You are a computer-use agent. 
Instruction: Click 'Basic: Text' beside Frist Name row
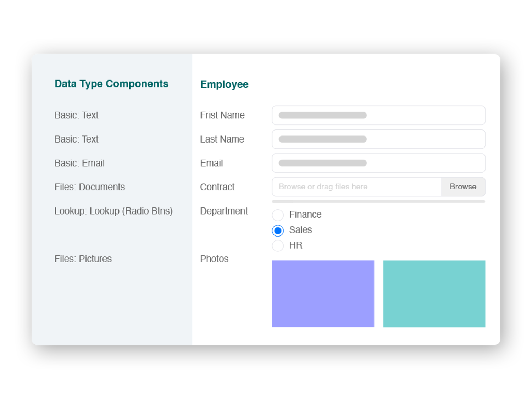click(x=76, y=115)
